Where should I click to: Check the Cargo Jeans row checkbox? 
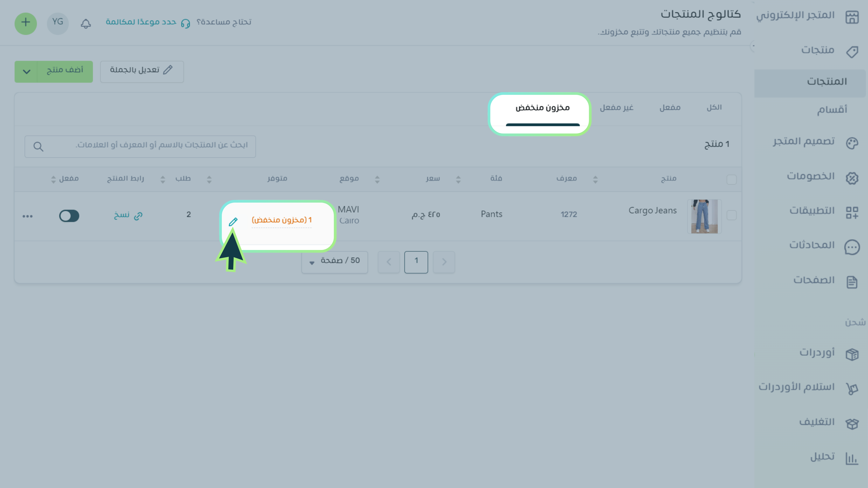(731, 215)
